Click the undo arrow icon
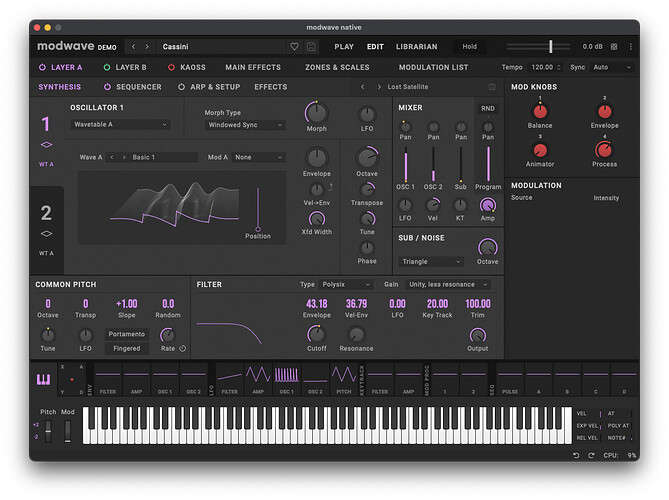Viewport: 669px width, 500px height. click(x=576, y=455)
